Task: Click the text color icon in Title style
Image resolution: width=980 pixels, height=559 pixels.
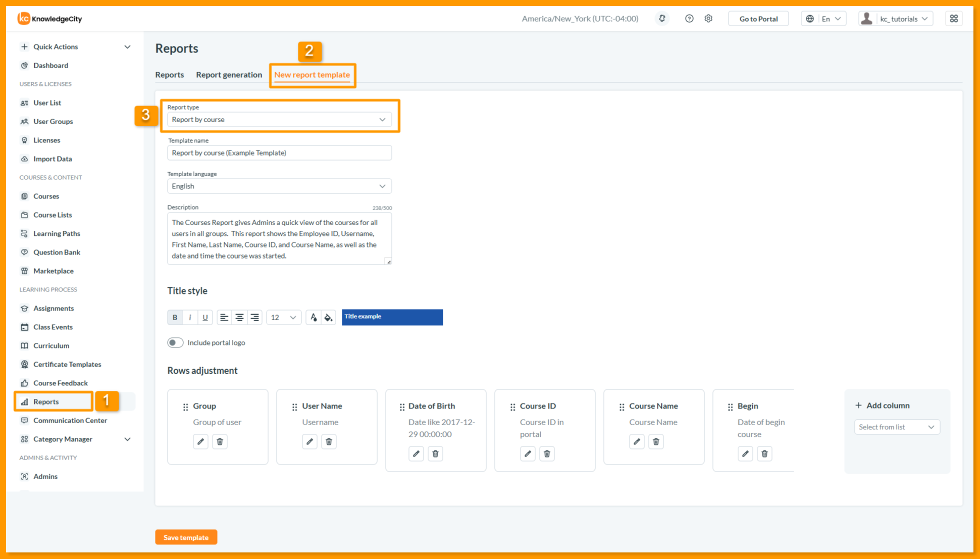Action: pos(314,317)
